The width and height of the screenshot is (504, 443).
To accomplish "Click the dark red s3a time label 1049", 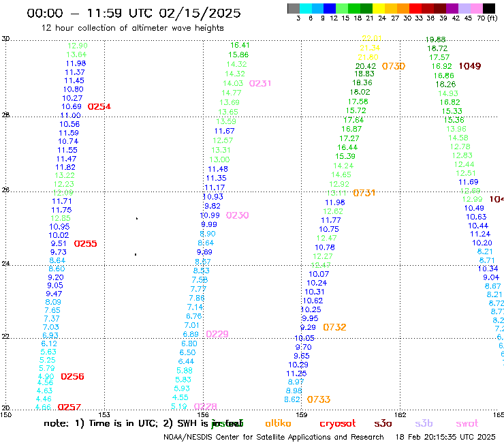I will tap(470, 66).
